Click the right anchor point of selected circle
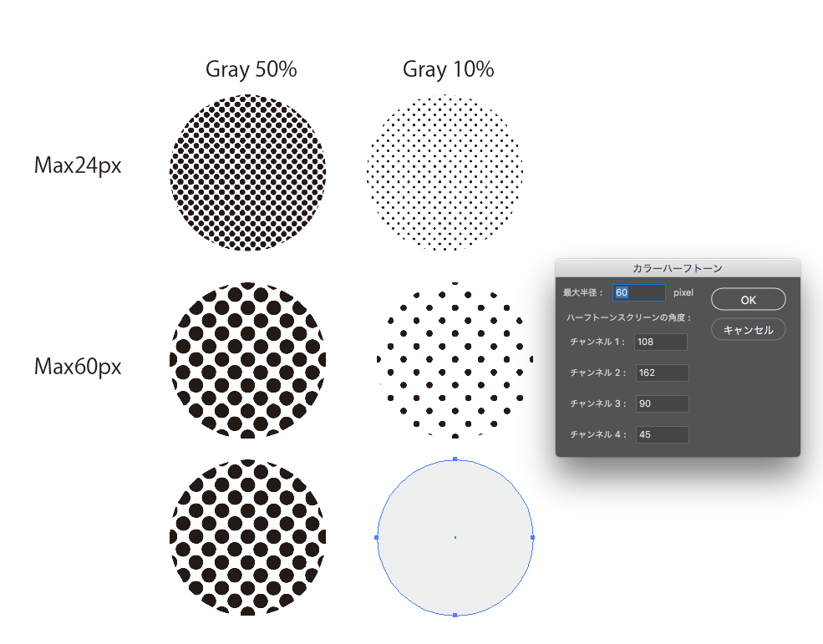This screenshot has height=644, width=823. pyautogui.click(x=532, y=537)
